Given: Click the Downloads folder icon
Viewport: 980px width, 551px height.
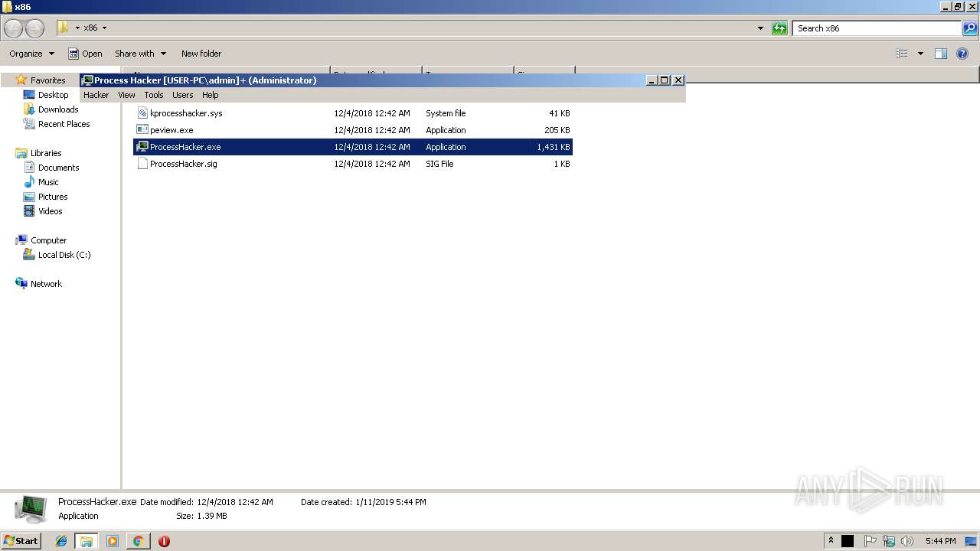Looking at the screenshot, I should point(29,109).
